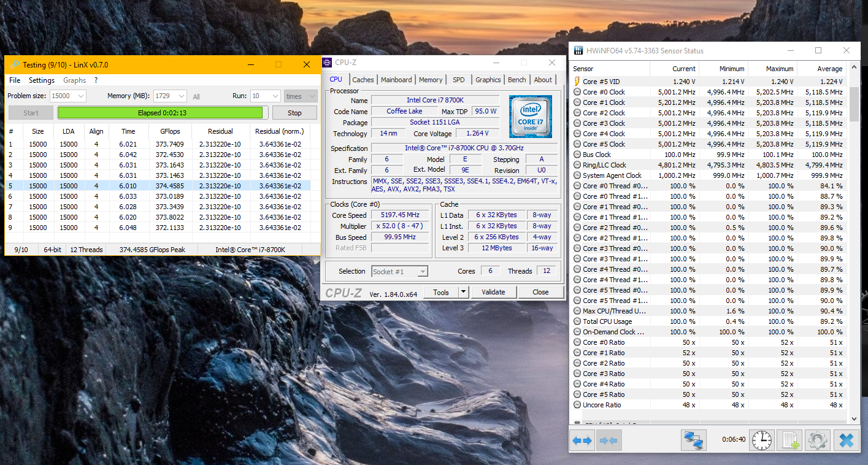Click the All memory link in LinX
The width and height of the screenshot is (868, 465).
(196, 96)
